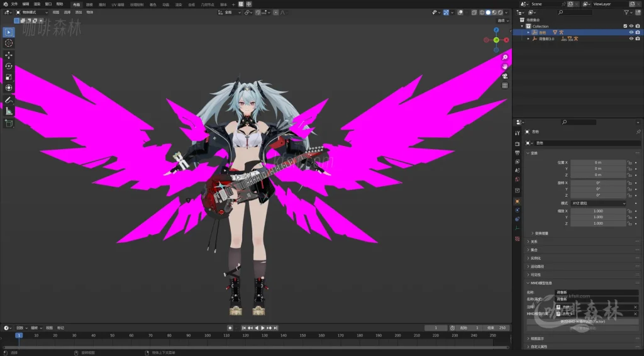Open the Tool properties tab
This screenshot has width=644, height=356.
tap(517, 133)
